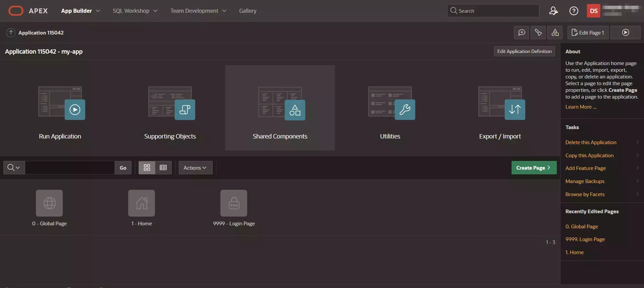
Task: Switch to report table view
Action: tap(163, 168)
